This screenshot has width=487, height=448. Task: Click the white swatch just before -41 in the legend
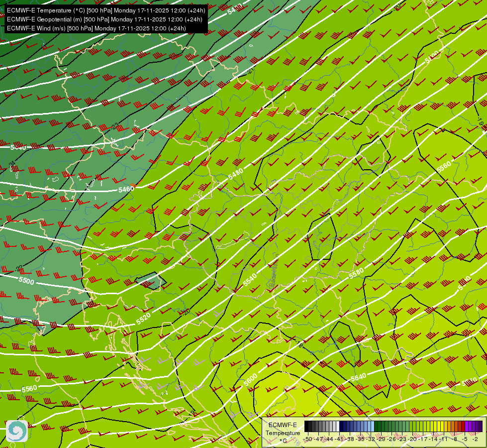point(338,426)
